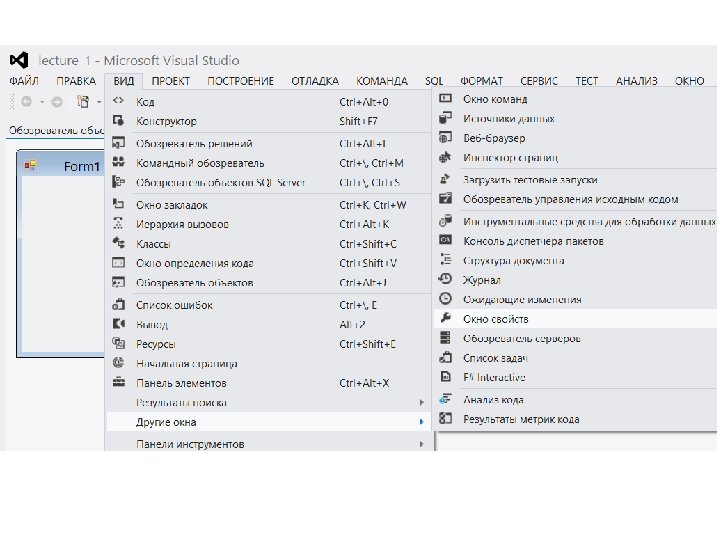720x540 pixels.
Task: Click the Окно свойств wrench icon
Action: (445, 318)
